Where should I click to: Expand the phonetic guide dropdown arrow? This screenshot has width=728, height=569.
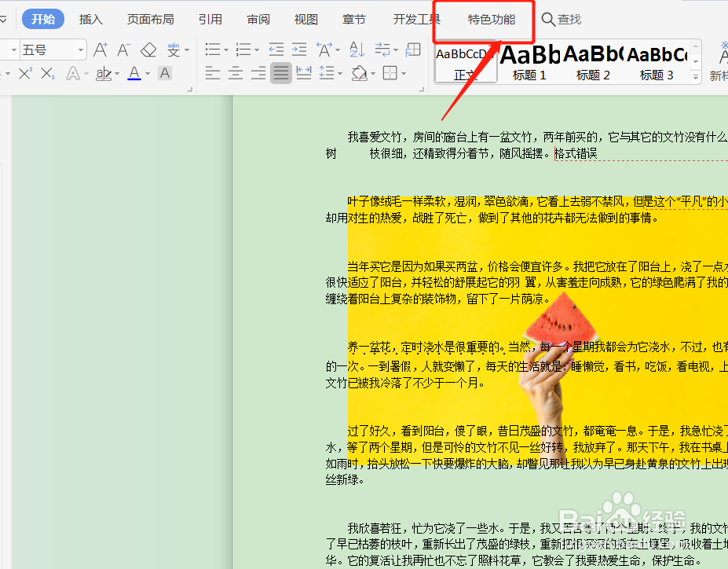pyautogui.click(x=187, y=50)
